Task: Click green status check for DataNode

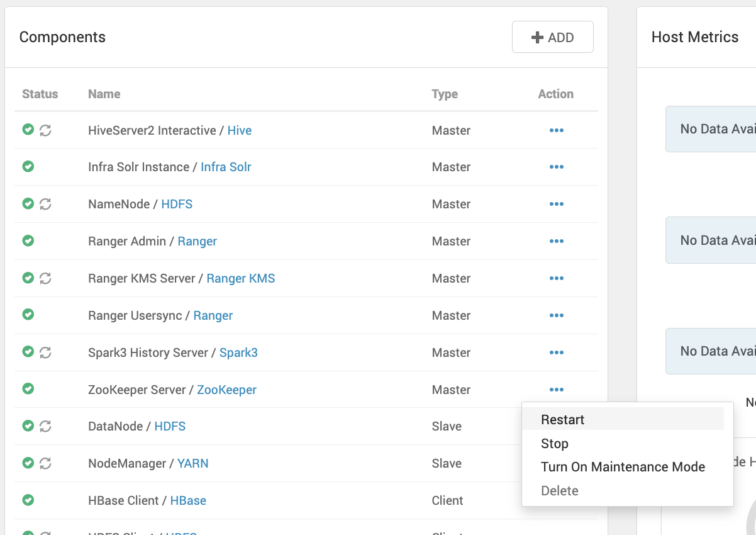Action: [x=28, y=425]
